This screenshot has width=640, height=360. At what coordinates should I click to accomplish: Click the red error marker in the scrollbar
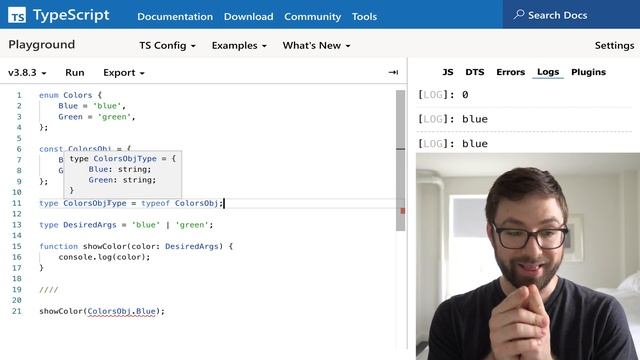pyautogui.click(x=402, y=211)
